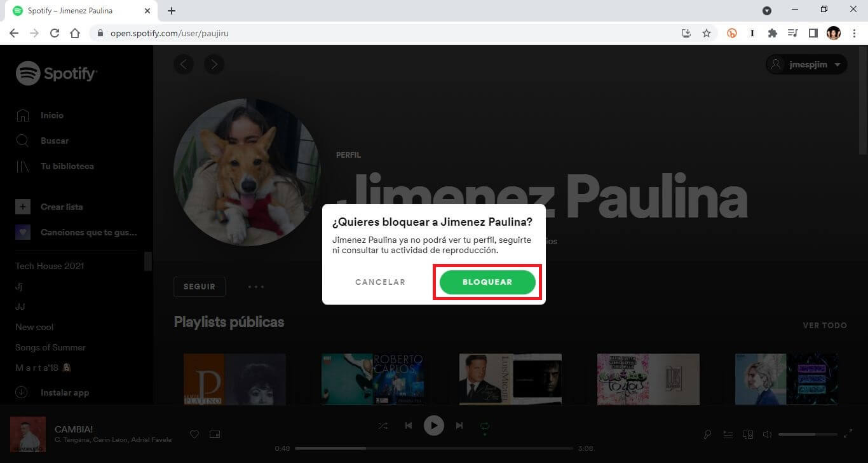Open the JJ uppercase playlist

point(20,307)
